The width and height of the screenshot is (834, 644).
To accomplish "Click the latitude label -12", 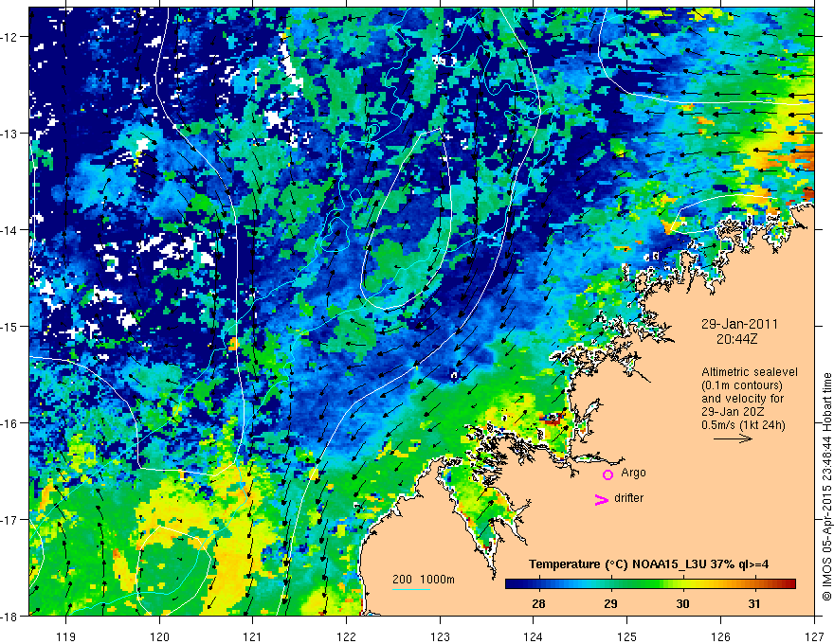I will [10, 37].
